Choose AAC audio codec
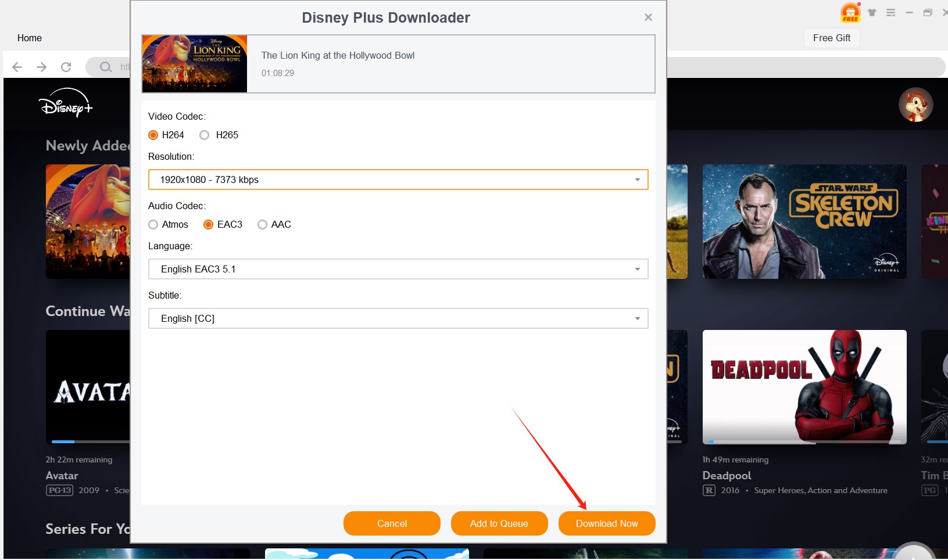This screenshot has width=948, height=560. tap(262, 224)
